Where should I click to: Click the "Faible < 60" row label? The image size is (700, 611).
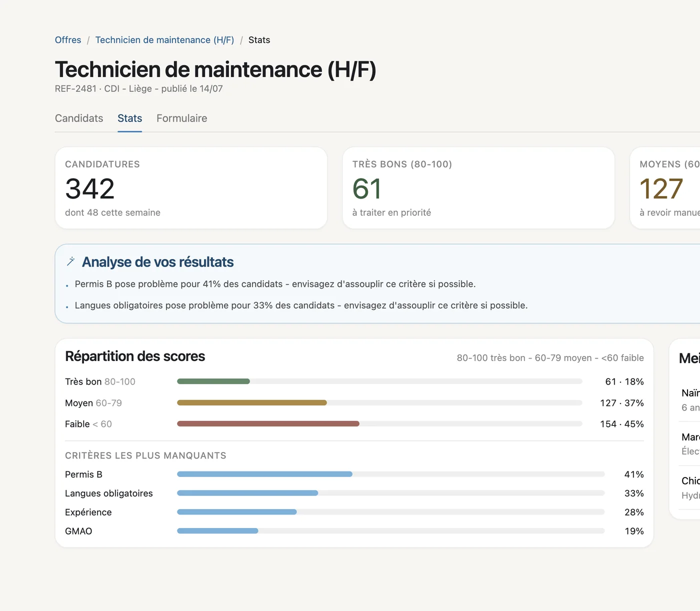point(88,424)
